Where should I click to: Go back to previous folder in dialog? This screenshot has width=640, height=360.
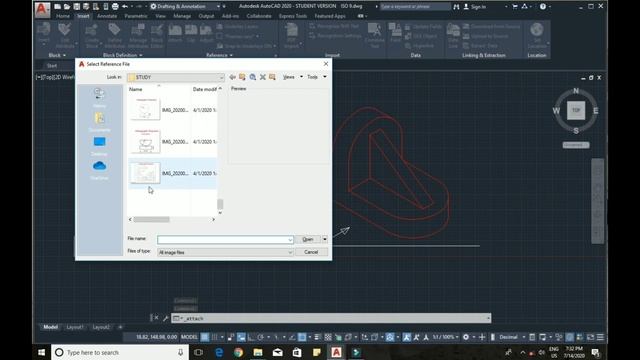(x=233, y=77)
